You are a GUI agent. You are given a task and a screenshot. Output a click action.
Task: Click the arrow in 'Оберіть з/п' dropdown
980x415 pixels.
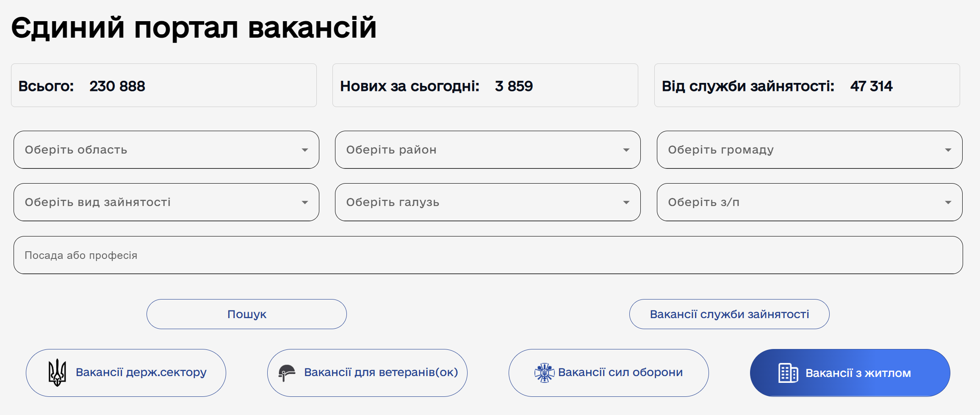(948, 203)
